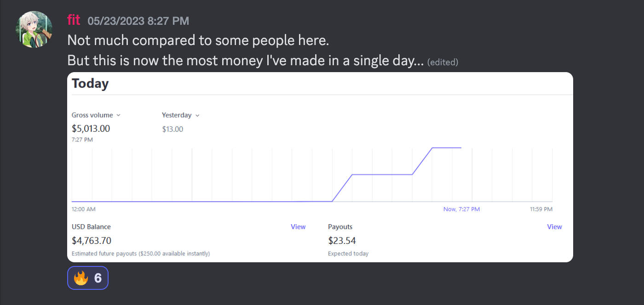Click the 12:00 AM chart axis label
The width and height of the screenshot is (644, 305).
[84, 209]
